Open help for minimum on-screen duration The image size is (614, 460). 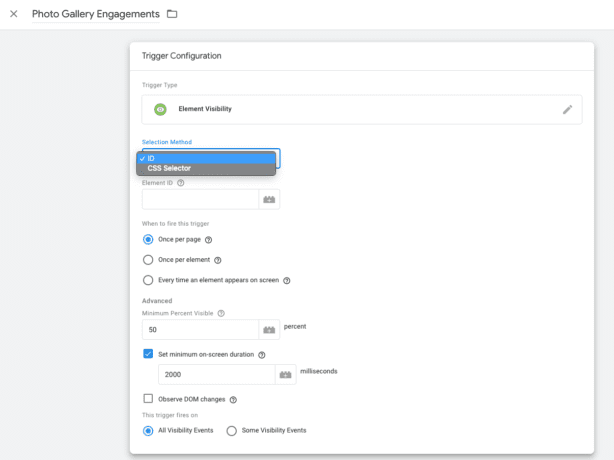[262, 355]
